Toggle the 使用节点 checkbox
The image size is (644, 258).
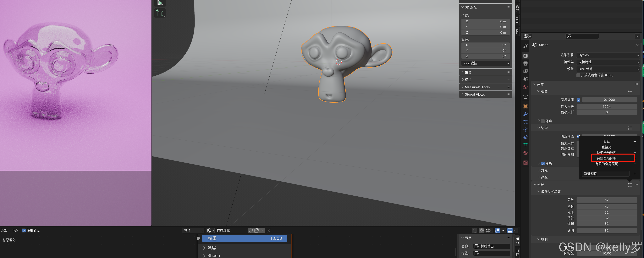click(x=24, y=230)
